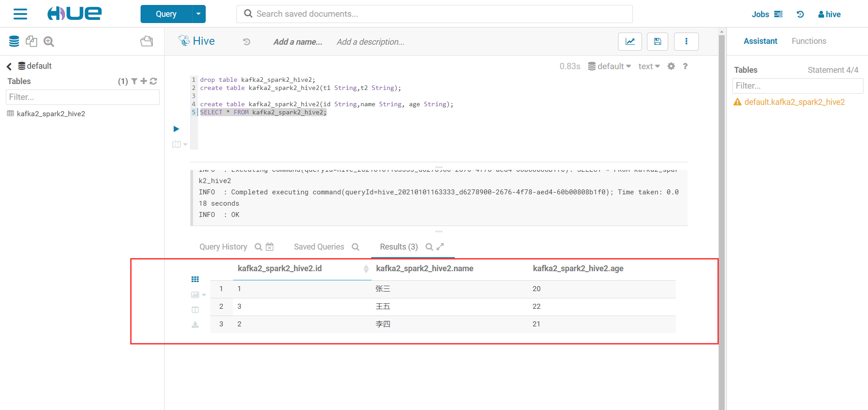Select the 王五 name cell

pyautogui.click(x=383, y=306)
